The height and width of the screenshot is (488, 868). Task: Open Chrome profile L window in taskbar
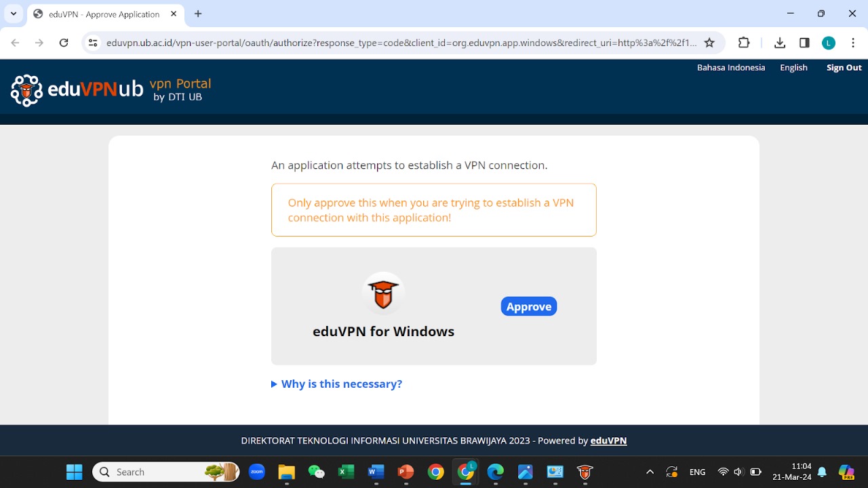466,472
